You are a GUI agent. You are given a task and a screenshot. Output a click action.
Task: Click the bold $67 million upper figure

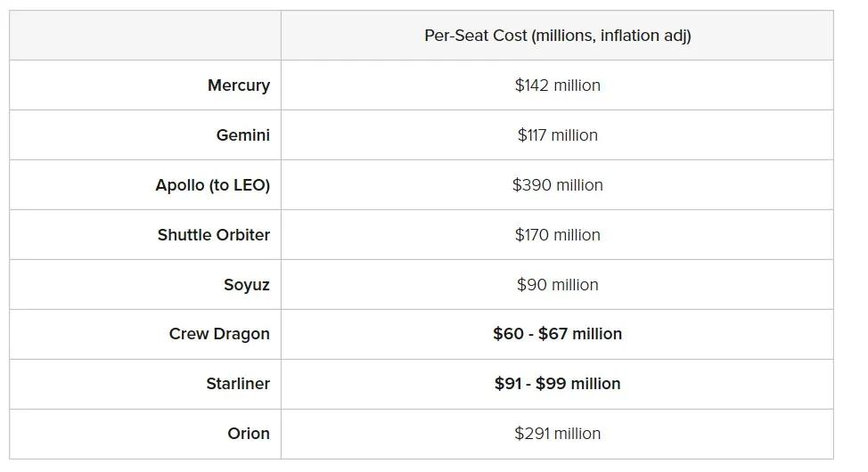(x=580, y=334)
